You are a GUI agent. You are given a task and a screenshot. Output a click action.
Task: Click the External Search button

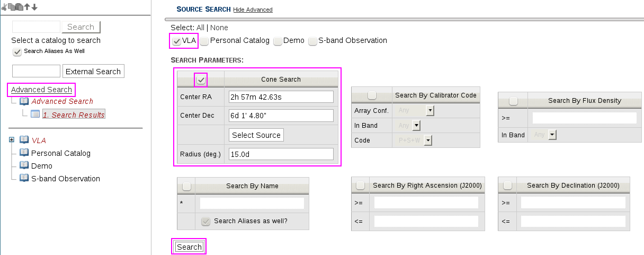[x=93, y=71]
